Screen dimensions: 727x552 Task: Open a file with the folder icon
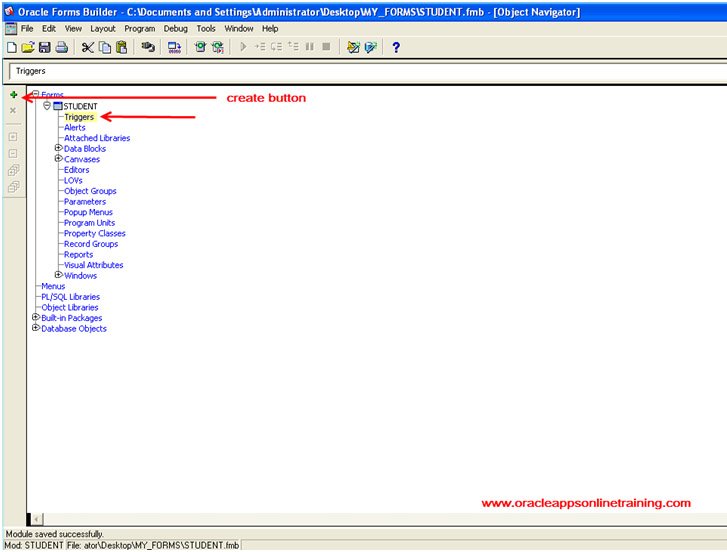click(x=28, y=47)
